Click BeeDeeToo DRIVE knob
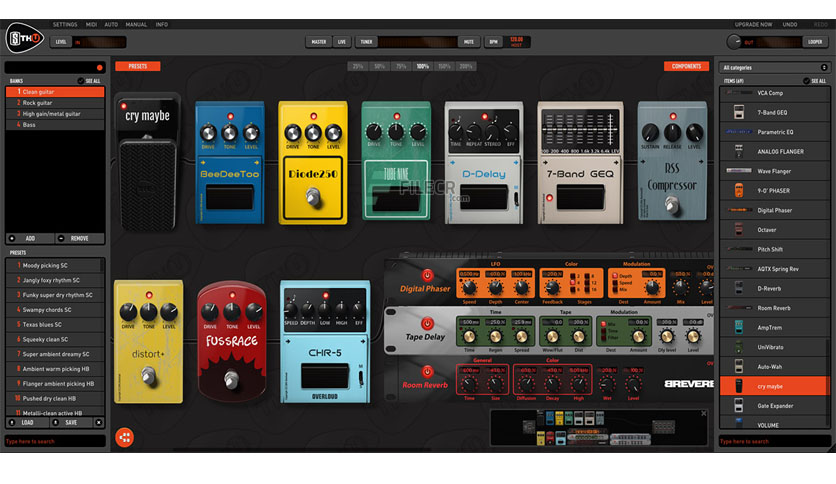 pyautogui.click(x=208, y=132)
